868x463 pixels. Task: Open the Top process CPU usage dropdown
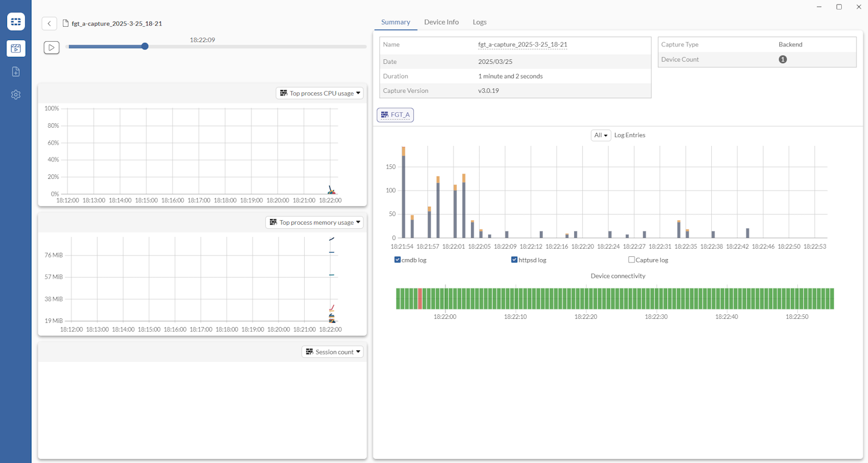(358, 93)
